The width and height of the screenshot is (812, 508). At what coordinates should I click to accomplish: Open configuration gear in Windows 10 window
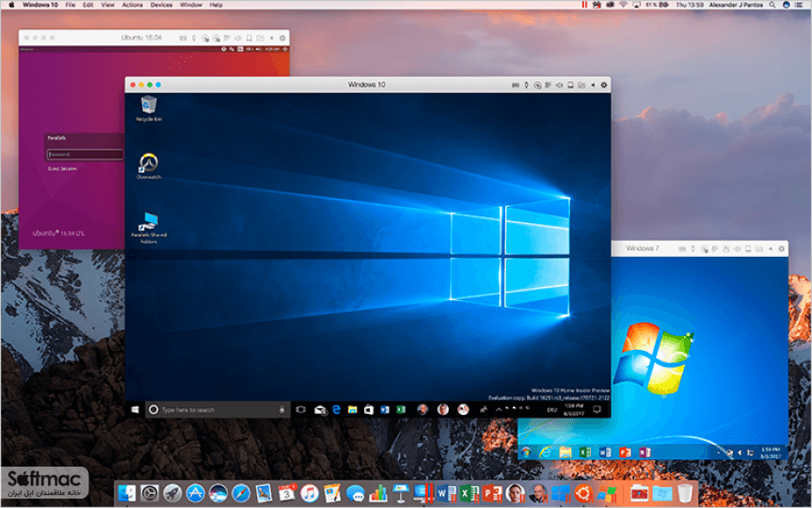pyautogui.click(x=604, y=85)
